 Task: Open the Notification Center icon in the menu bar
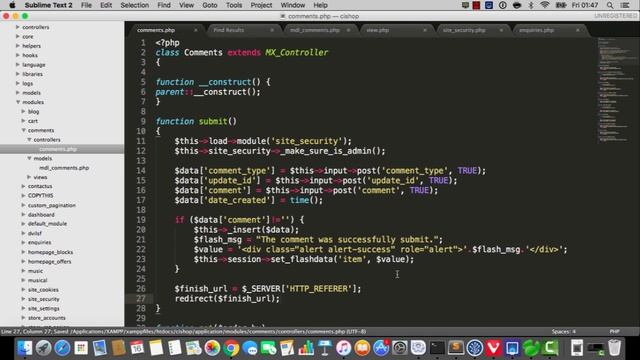(x=625, y=5)
